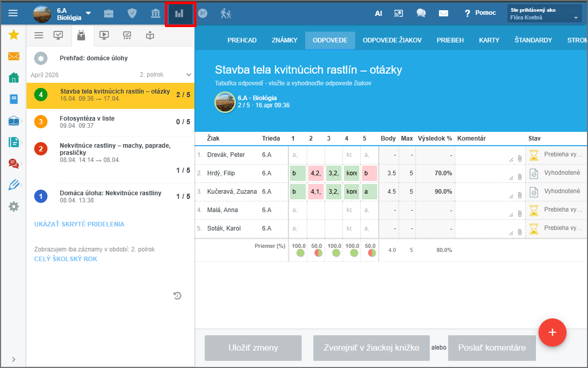Open the highlighted bar chart statistics icon

click(x=179, y=14)
